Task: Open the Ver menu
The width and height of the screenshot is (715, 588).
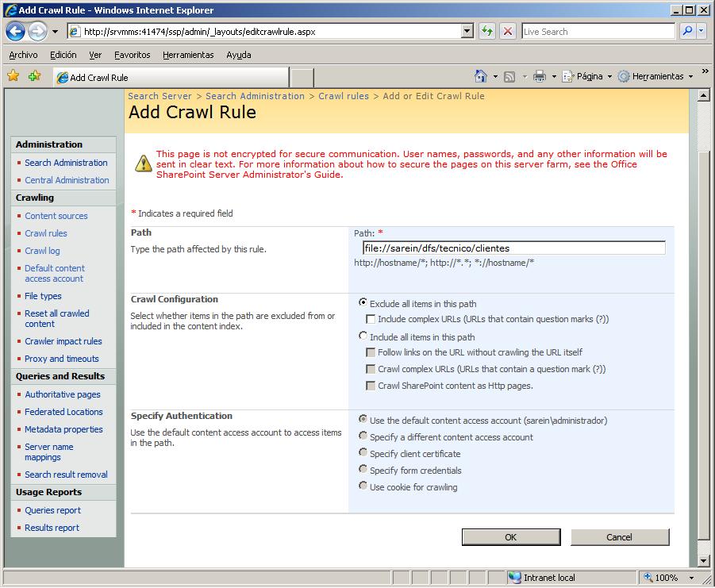Action: tap(95, 55)
